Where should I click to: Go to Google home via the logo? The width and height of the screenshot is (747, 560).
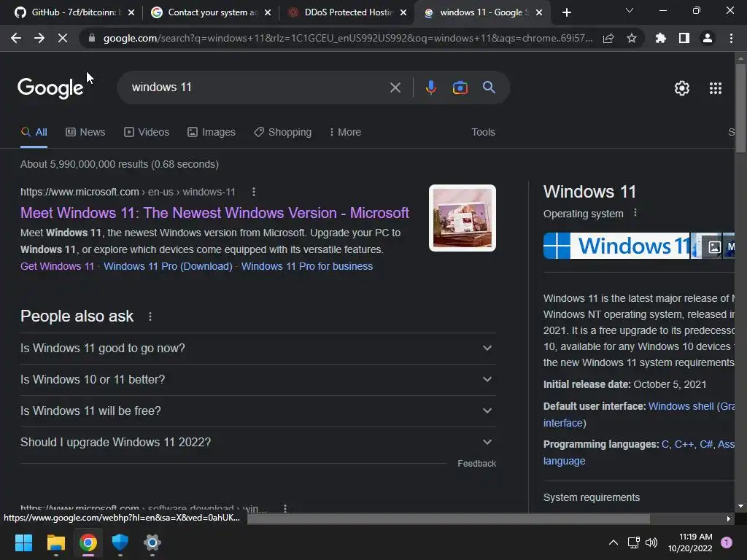(50, 88)
